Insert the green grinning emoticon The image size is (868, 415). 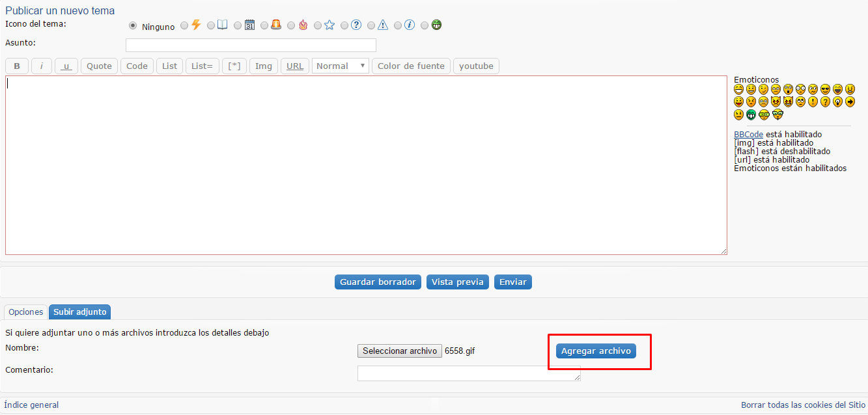(751, 114)
